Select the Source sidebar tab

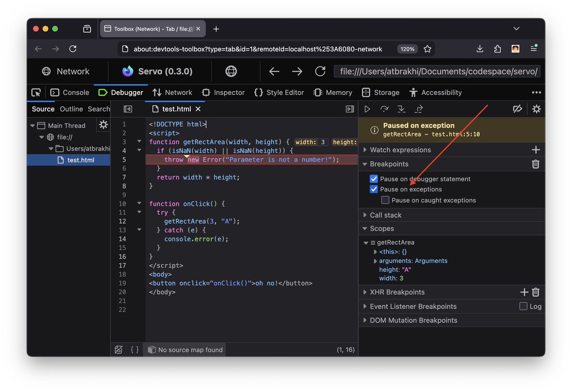(x=43, y=109)
